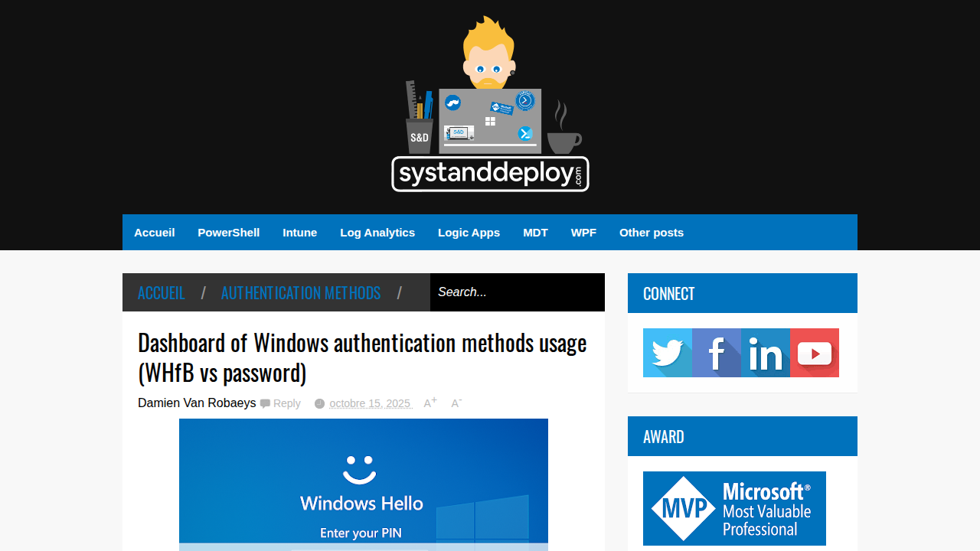Go to Accueil in navigation bar
The height and width of the screenshot is (551, 980).
(x=155, y=233)
